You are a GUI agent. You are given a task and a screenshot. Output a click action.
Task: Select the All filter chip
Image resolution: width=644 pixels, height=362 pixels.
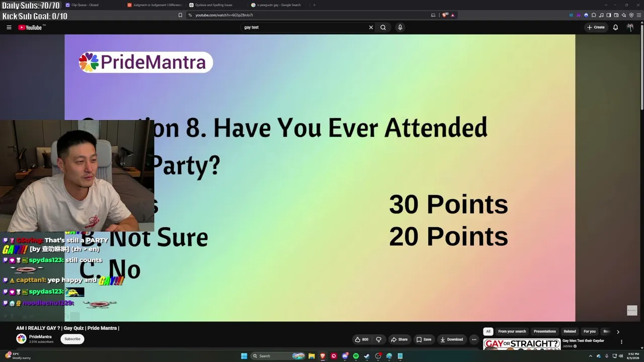488,332
